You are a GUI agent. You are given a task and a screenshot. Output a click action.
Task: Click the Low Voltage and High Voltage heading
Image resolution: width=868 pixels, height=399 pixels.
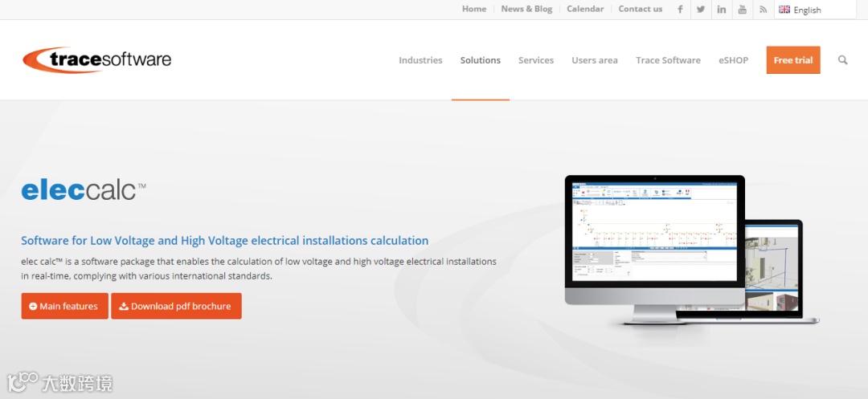225,240
